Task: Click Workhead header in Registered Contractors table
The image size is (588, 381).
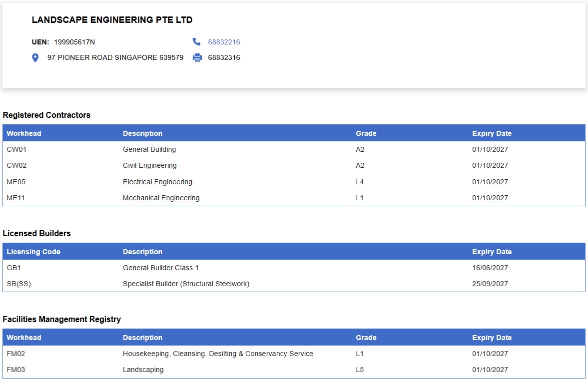Action: [x=24, y=133]
